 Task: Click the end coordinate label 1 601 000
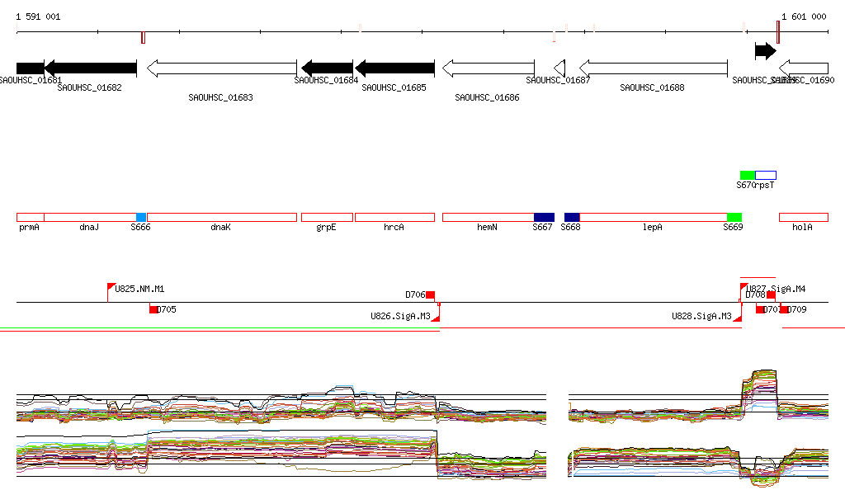pos(804,16)
